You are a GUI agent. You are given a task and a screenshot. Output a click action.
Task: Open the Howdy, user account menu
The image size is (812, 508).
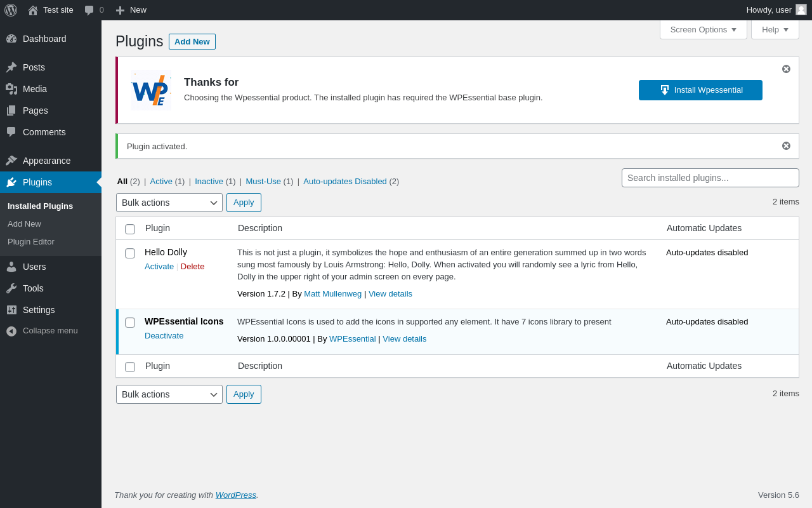coord(776,10)
